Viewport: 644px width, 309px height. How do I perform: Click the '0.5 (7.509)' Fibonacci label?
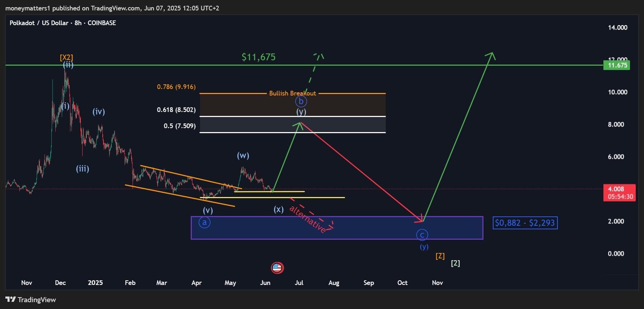180,126
